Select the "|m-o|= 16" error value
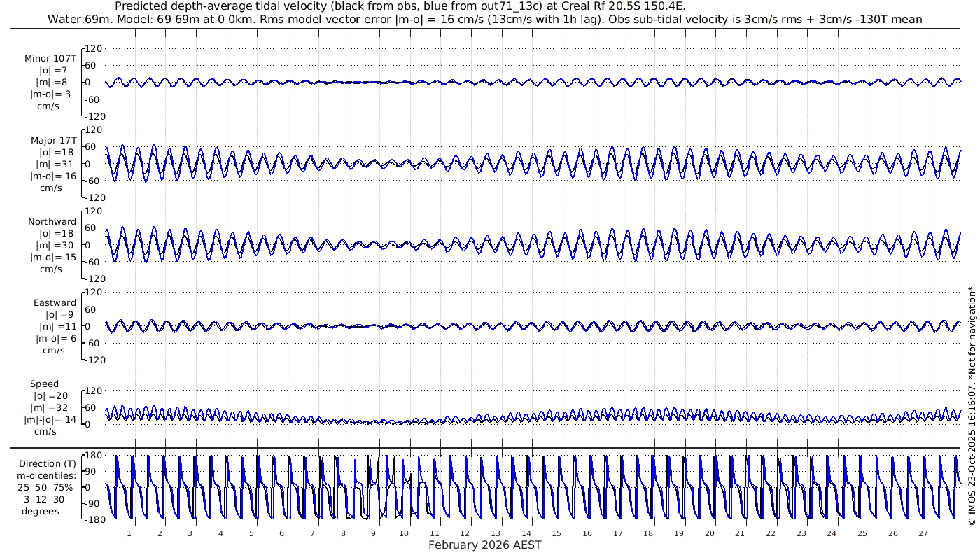The image size is (980, 560). [x=53, y=176]
